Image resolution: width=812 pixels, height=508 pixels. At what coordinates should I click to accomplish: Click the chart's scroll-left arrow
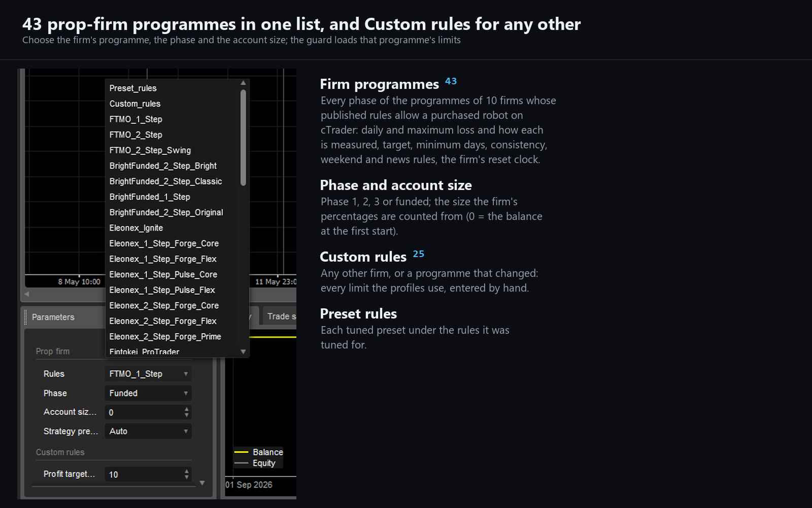(x=27, y=294)
